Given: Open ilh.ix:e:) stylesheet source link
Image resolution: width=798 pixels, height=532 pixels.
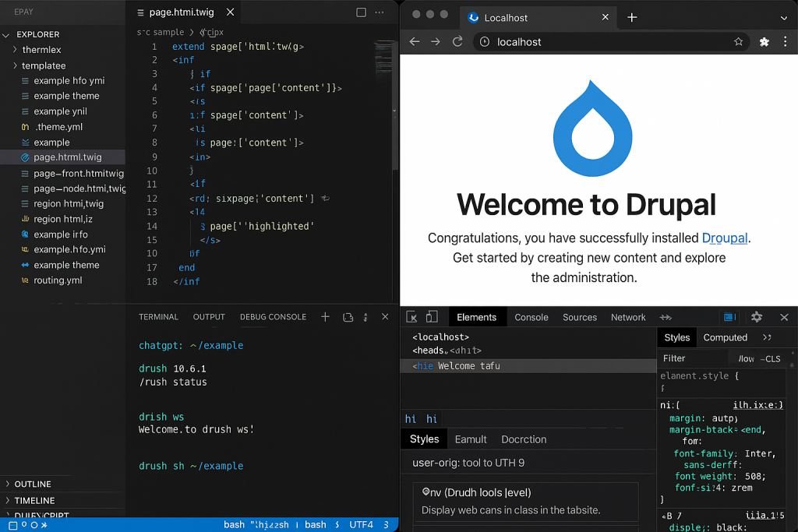Looking at the screenshot, I should 757,405.
